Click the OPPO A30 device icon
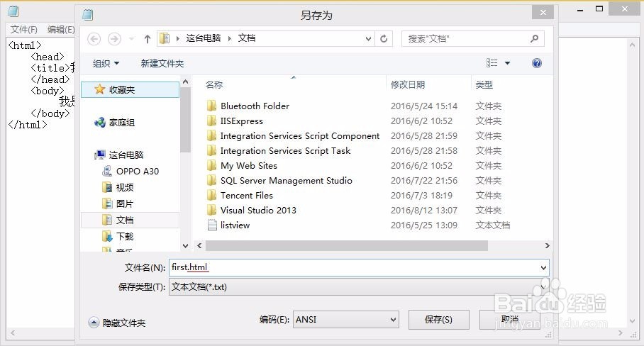This screenshot has width=644, height=346. (107, 171)
